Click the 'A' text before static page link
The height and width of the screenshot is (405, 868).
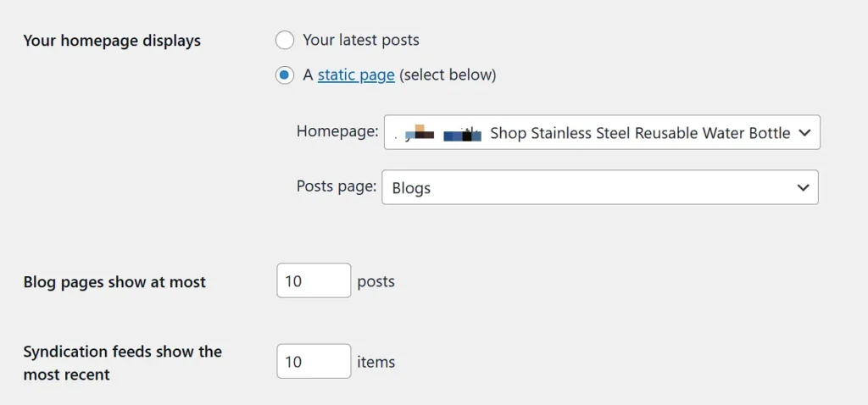pos(308,75)
